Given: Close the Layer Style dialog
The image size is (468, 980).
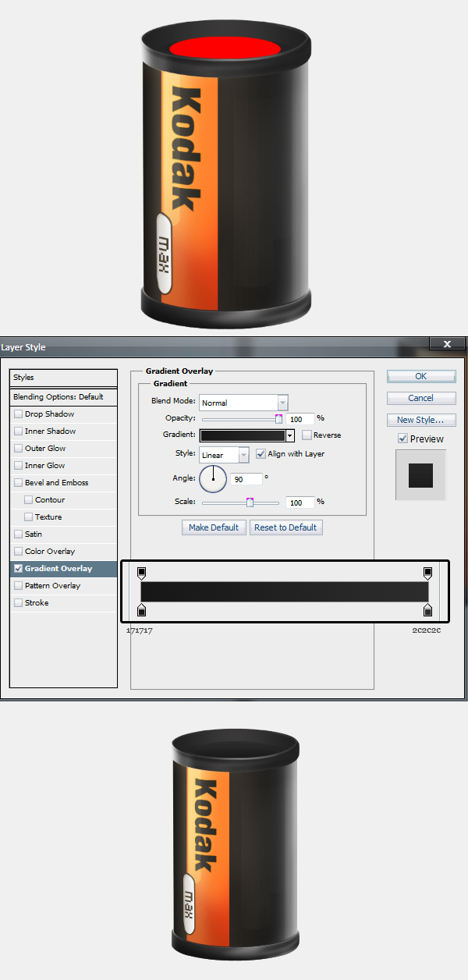Looking at the screenshot, I should click(447, 343).
